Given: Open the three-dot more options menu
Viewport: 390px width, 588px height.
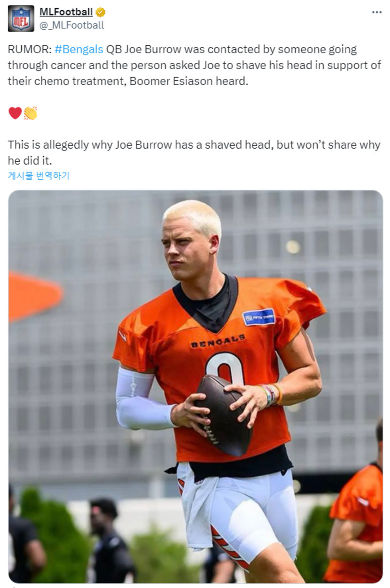Looking at the screenshot, I should tap(377, 12).
